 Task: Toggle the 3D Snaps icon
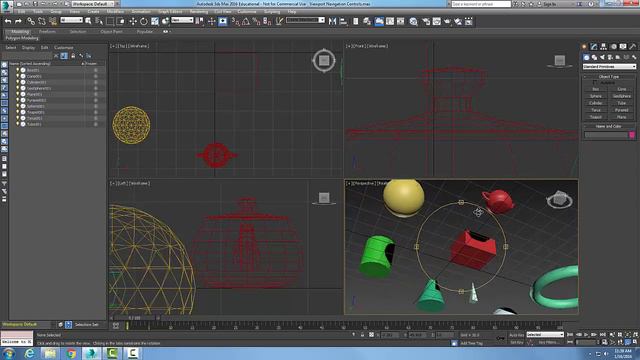pos(236,21)
